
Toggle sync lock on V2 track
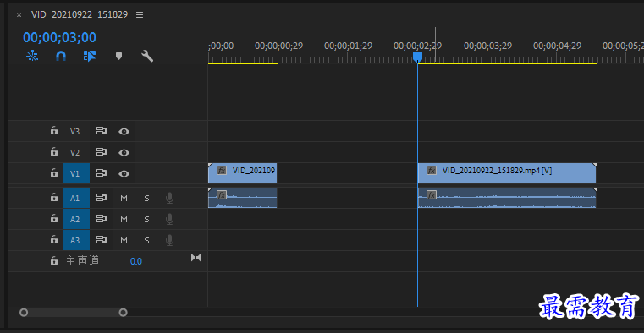click(101, 152)
